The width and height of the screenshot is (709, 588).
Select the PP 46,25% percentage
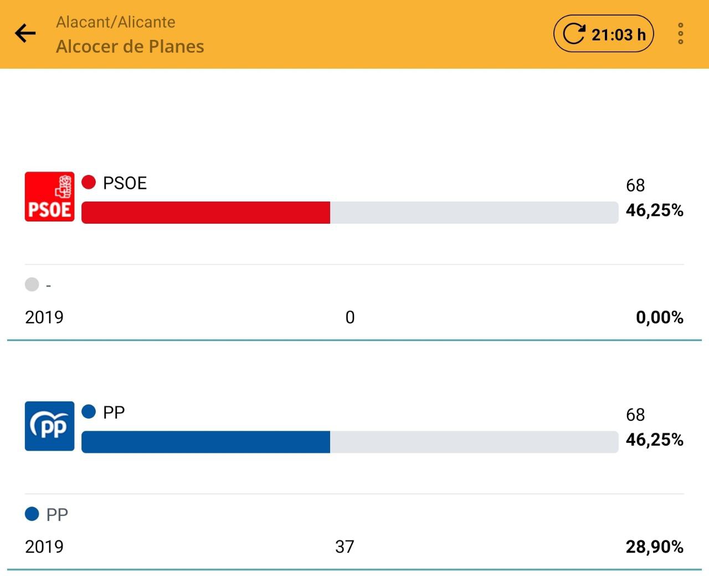coord(654,440)
